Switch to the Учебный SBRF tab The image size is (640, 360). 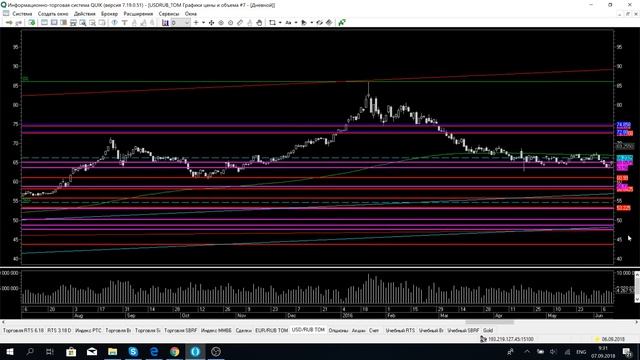point(463,330)
